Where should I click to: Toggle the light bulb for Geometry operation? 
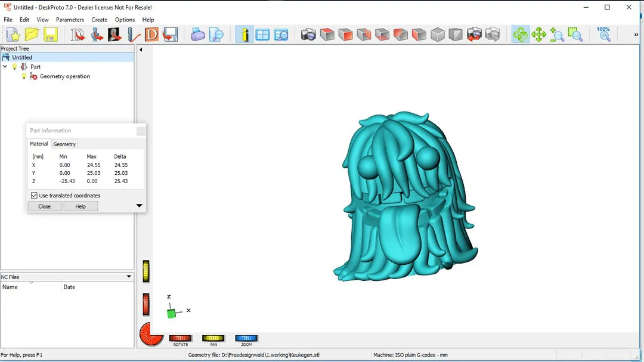[x=24, y=76]
